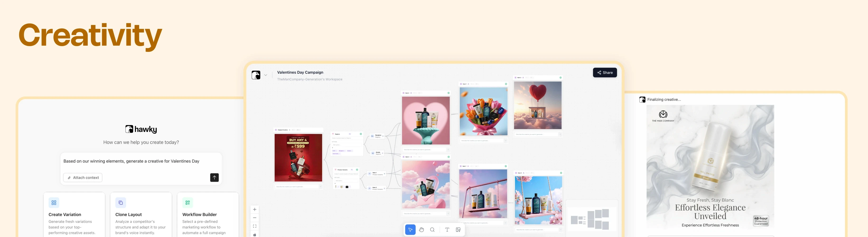Click the zoom out minus control
This screenshot has height=237, width=868.
[x=255, y=218]
